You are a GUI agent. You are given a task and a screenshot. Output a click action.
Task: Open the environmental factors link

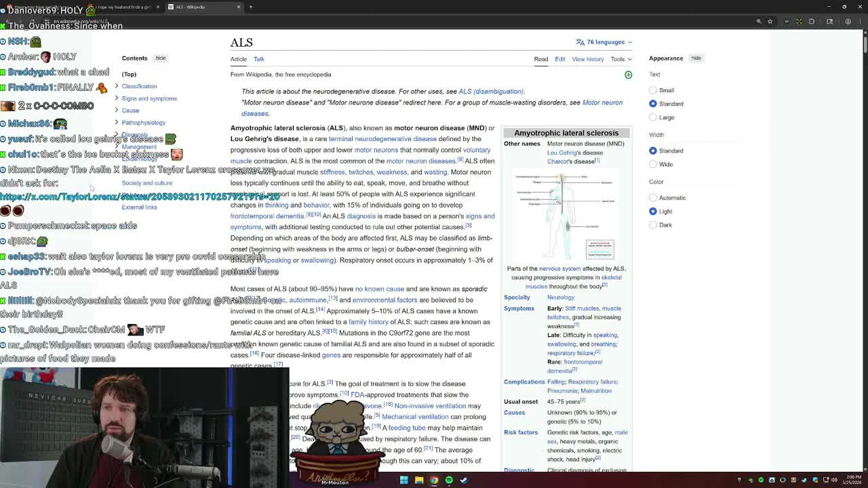point(384,300)
